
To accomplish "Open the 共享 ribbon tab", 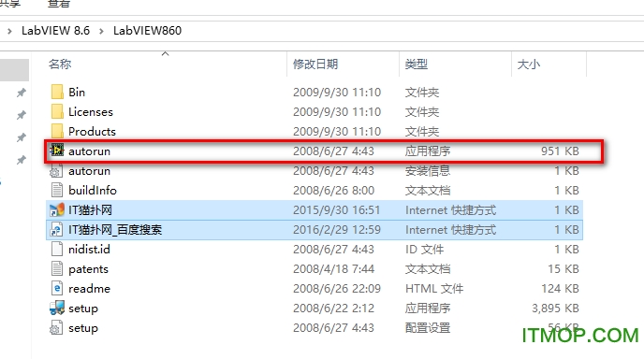I will 10,4.
